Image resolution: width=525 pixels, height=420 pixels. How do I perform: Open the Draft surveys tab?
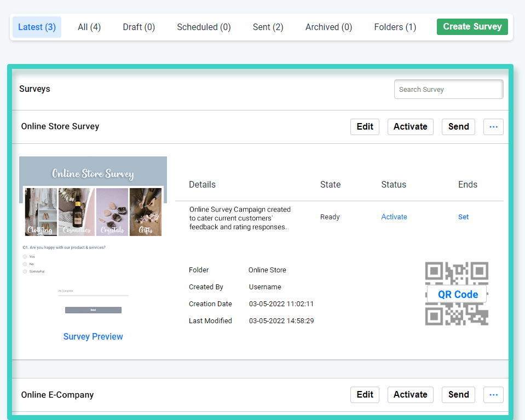[139, 27]
